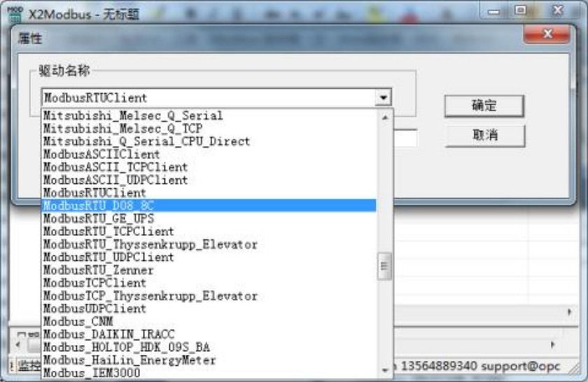The image size is (588, 382).
Task: Click the dropdown list scroll up arrow
Action: (x=385, y=118)
